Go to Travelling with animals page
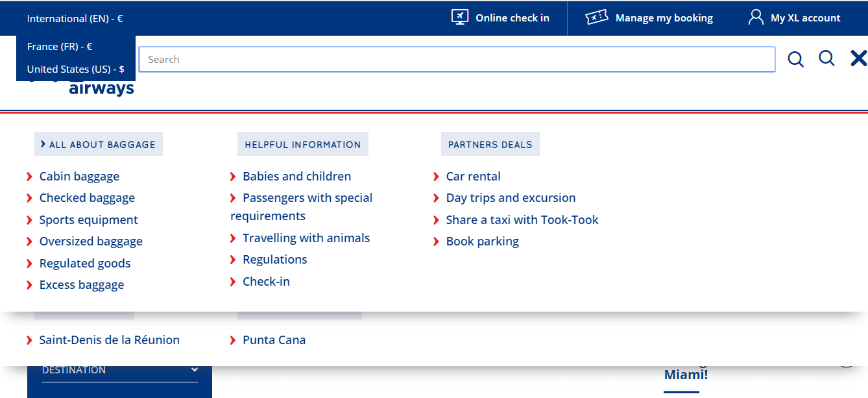Image resolution: width=868 pixels, height=398 pixels. (x=306, y=238)
